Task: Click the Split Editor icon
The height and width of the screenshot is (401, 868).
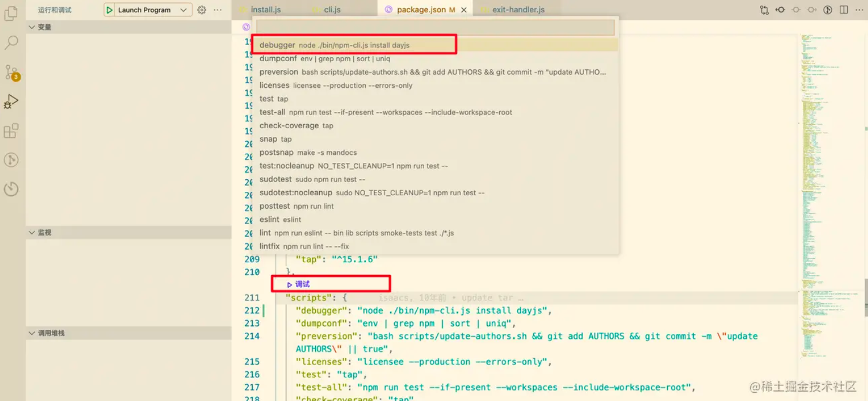Action: pos(844,10)
